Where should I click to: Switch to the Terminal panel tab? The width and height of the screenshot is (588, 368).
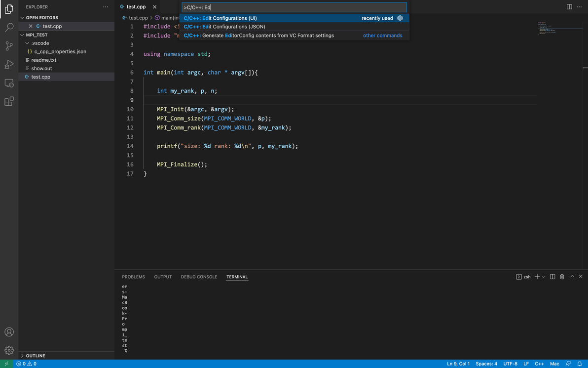click(237, 277)
